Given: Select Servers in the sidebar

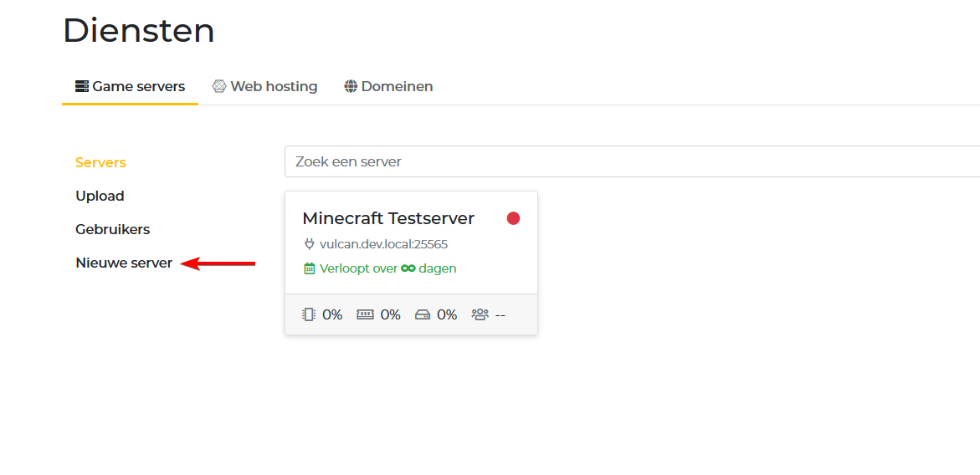Looking at the screenshot, I should (x=100, y=162).
